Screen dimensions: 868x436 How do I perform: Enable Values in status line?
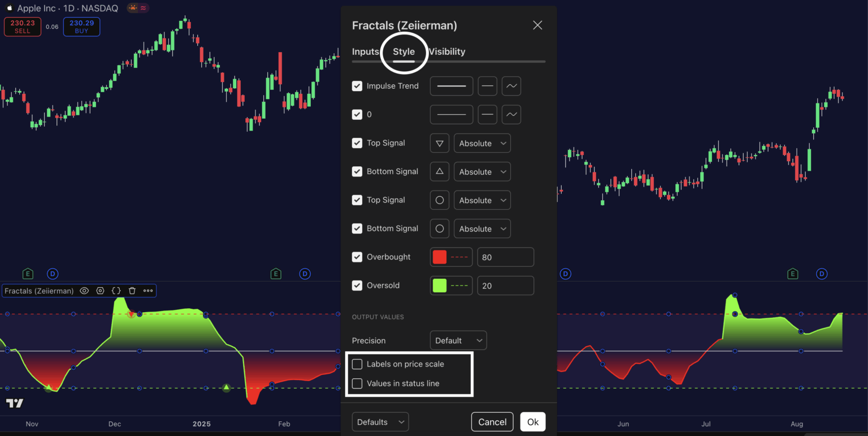pyautogui.click(x=357, y=383)
